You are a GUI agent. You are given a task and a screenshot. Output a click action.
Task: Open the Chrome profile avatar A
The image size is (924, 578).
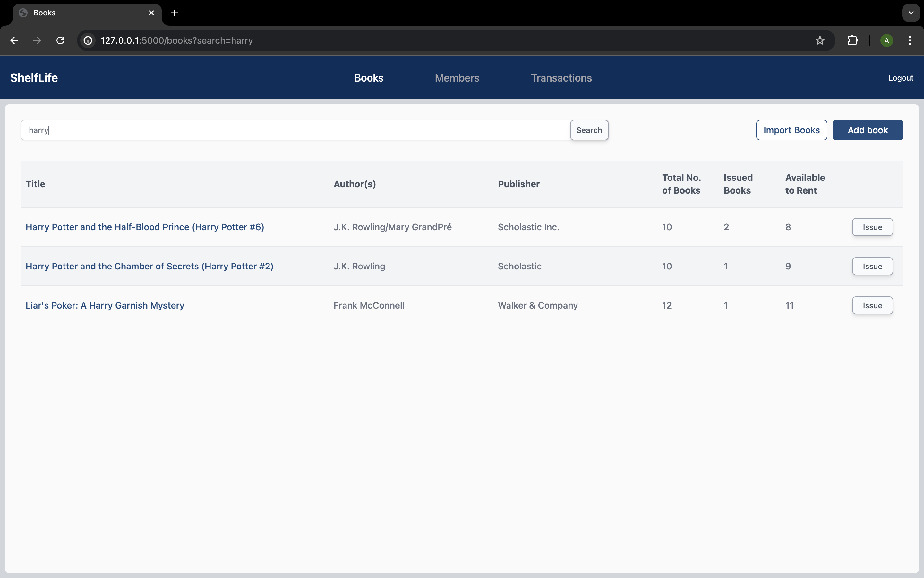pos(886,40)
